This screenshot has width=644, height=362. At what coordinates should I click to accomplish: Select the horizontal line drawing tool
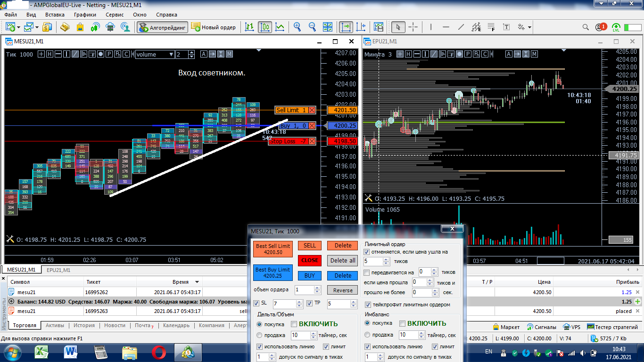pos(446,27)
